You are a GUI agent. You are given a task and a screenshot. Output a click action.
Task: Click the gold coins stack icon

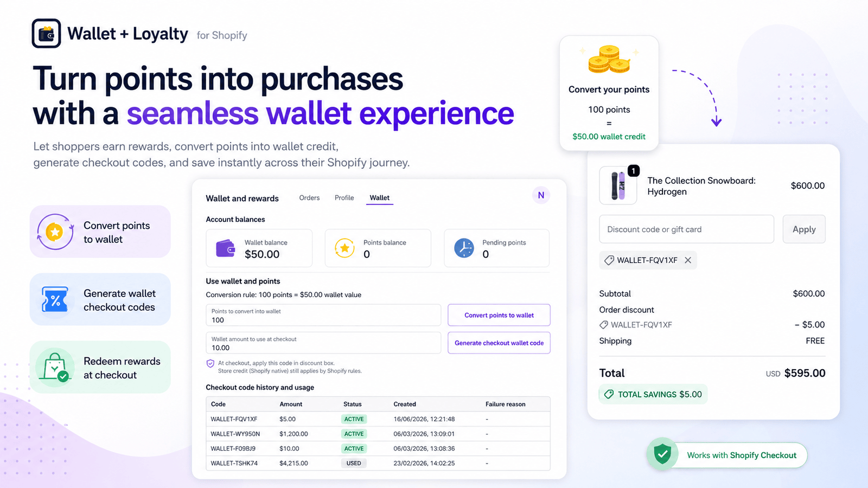pyautogui.click(x=609, y=60)
